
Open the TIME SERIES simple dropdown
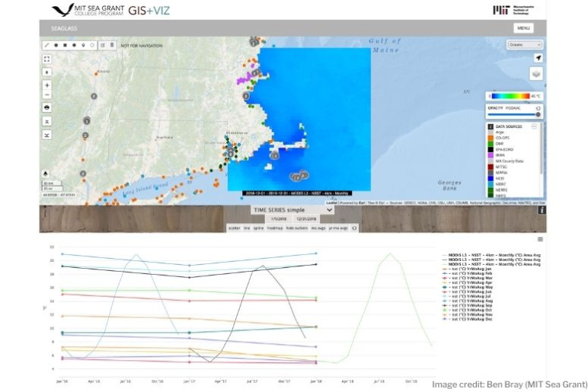[x=292, y=210]
